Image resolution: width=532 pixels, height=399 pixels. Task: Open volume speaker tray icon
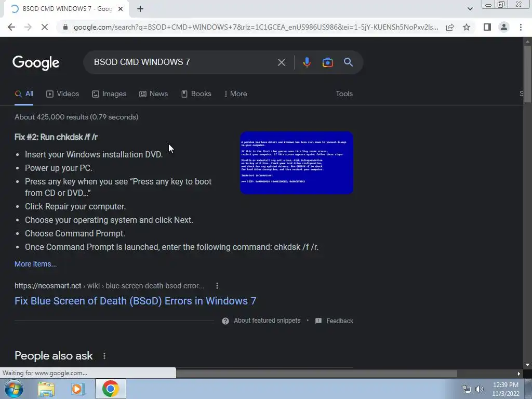tap(479, 389)
